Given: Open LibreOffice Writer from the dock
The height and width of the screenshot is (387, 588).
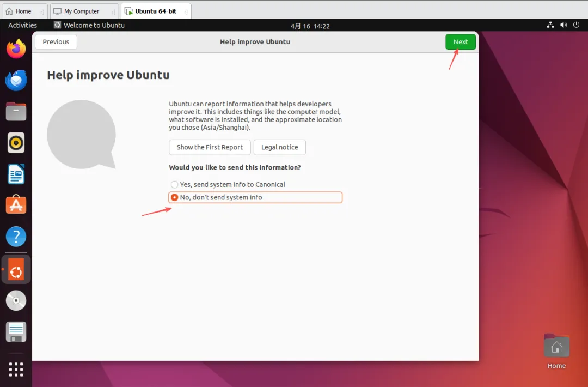Looking at the screenshot, I should coord(16,174).
